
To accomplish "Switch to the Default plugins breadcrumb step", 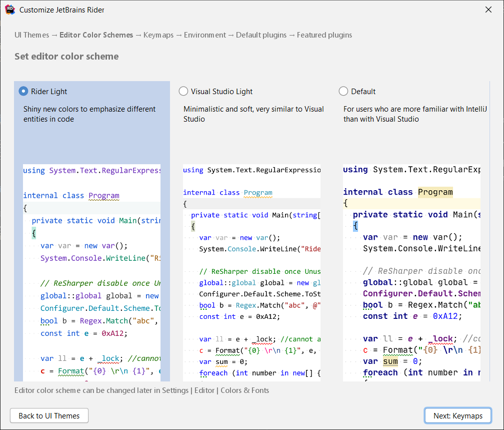I will click(x=261, y=35).
